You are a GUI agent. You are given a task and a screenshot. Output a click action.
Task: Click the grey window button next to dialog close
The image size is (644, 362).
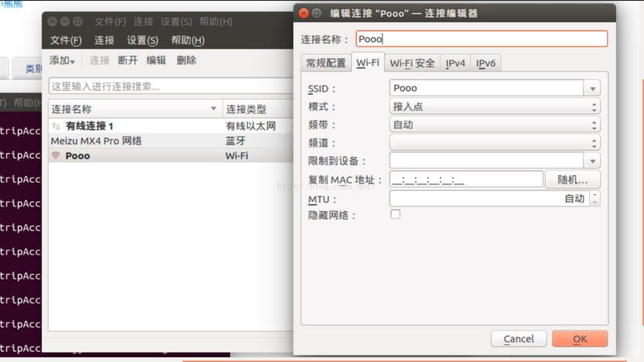[x=317, y=13]
